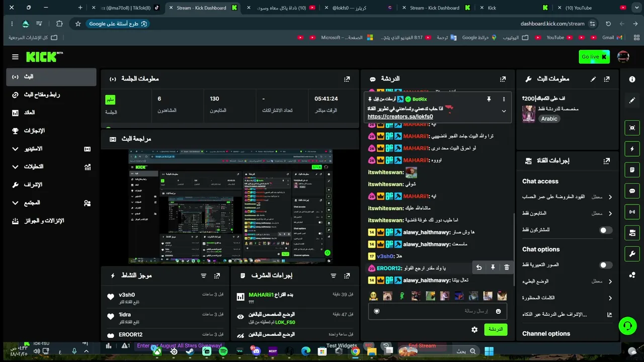Open الإشراف sidebar item
Image resolution: width=644 pixels, height=362 pixels.
coord(51,185)
